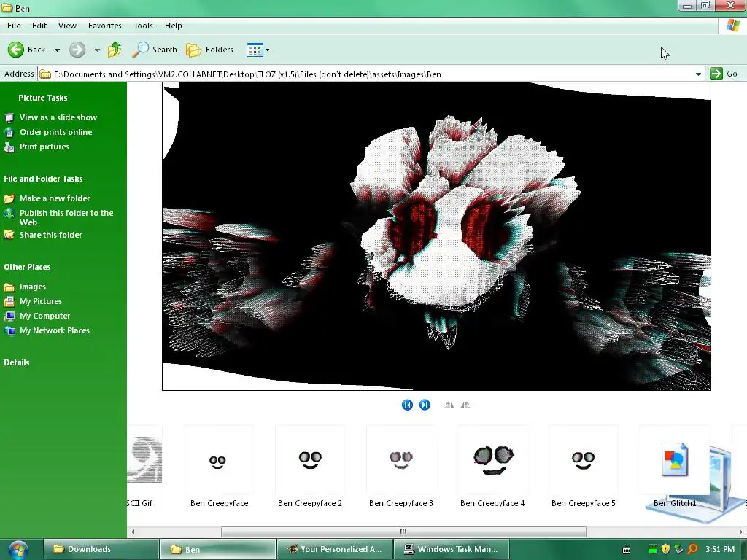Click the Share this folder icon

(x=9, y=235)
